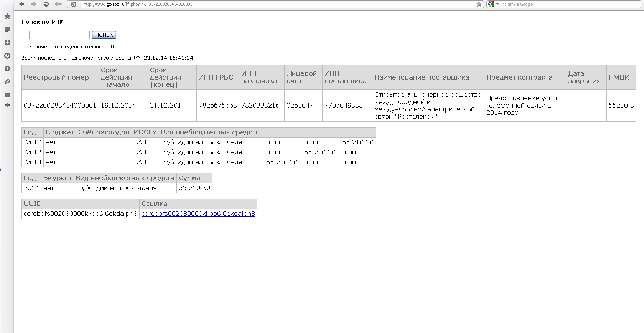Screen dimensions: 644x333
Task: Open the search engine dropdown arrow
Action: pos(498,4)
